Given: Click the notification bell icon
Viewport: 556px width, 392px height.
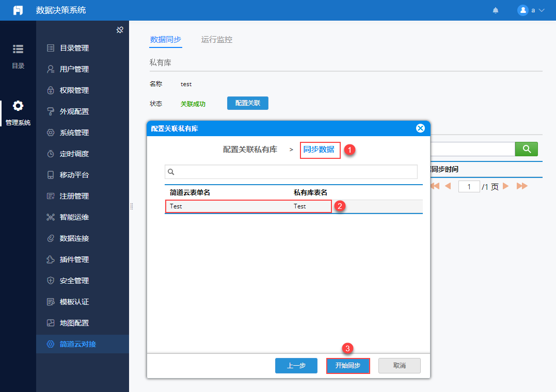Looking at the screenshot, I should pyautogui.click(x=496, y=10).
